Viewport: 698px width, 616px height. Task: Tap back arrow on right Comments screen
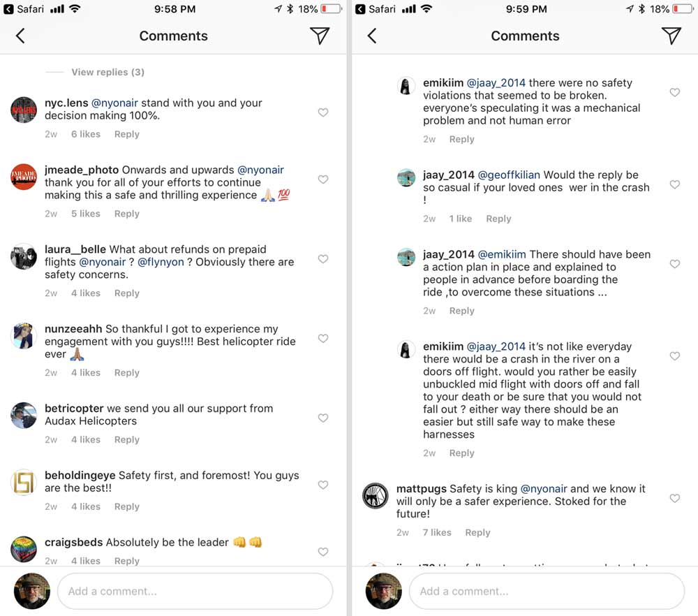372,36
